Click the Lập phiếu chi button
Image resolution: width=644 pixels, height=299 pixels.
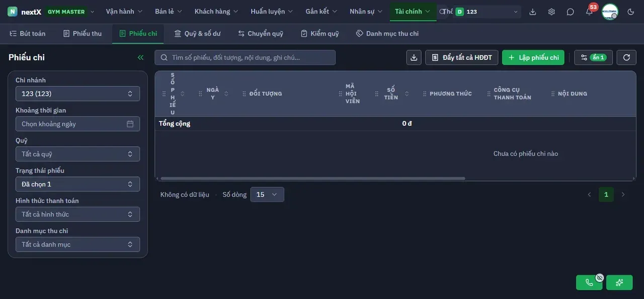pyautogui.click(x=533, y=57)
